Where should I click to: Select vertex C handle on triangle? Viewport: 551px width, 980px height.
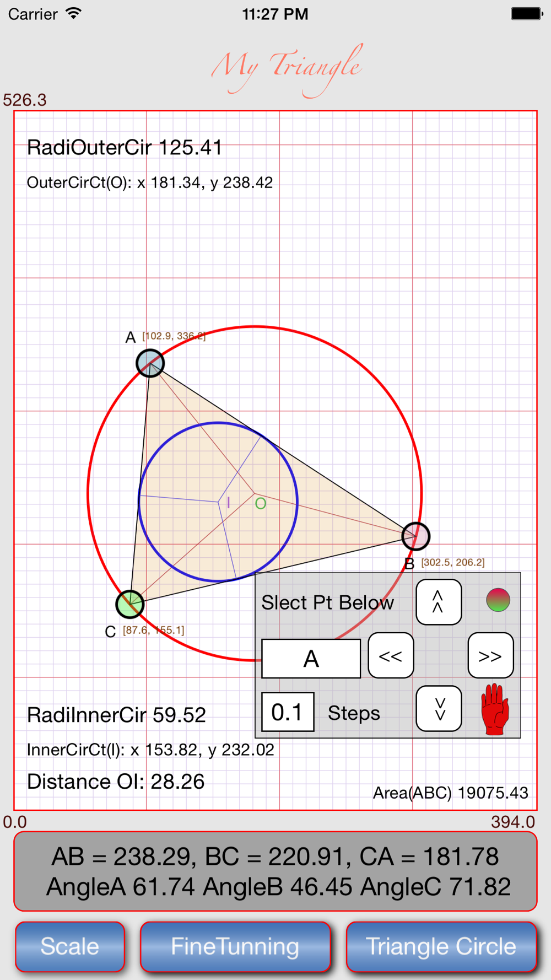130,604
